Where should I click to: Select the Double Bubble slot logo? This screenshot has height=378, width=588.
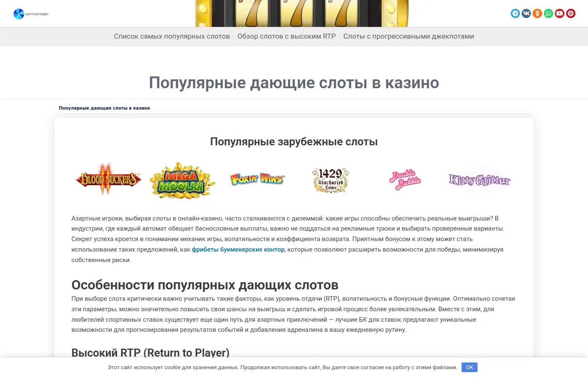tap(405, 180)
